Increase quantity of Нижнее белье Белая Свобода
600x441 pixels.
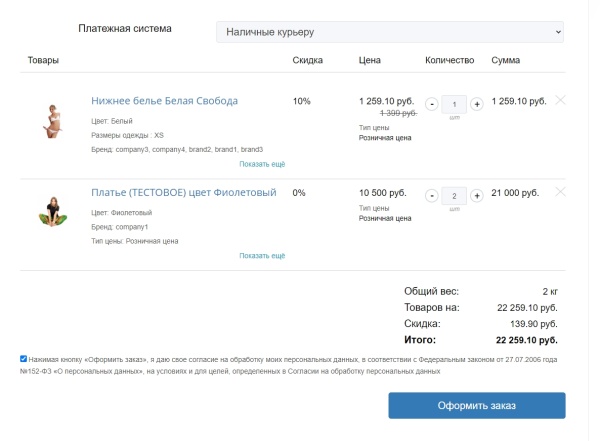pos(477,104)
